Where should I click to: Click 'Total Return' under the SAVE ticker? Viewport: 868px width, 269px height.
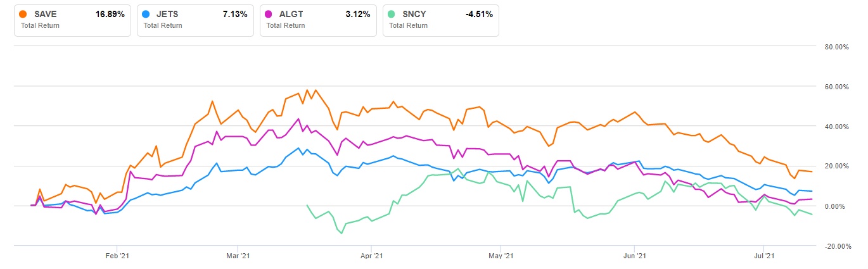(x=40, y=25)
